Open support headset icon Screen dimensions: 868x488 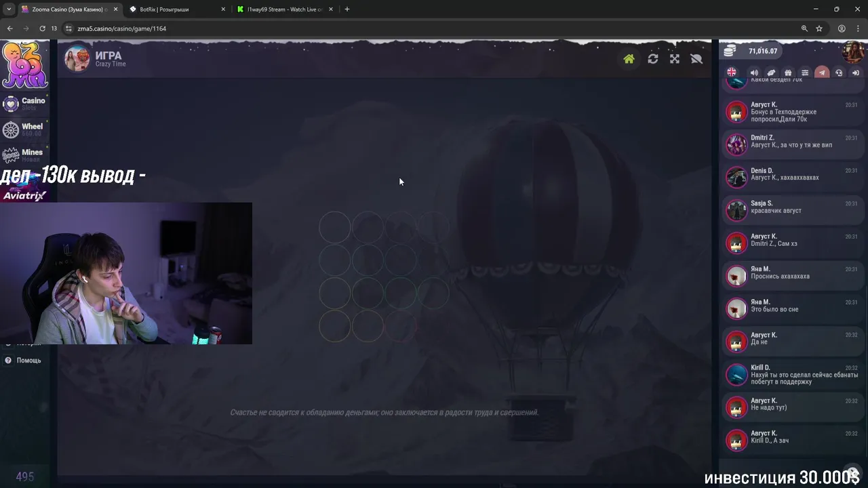(839, 73)
